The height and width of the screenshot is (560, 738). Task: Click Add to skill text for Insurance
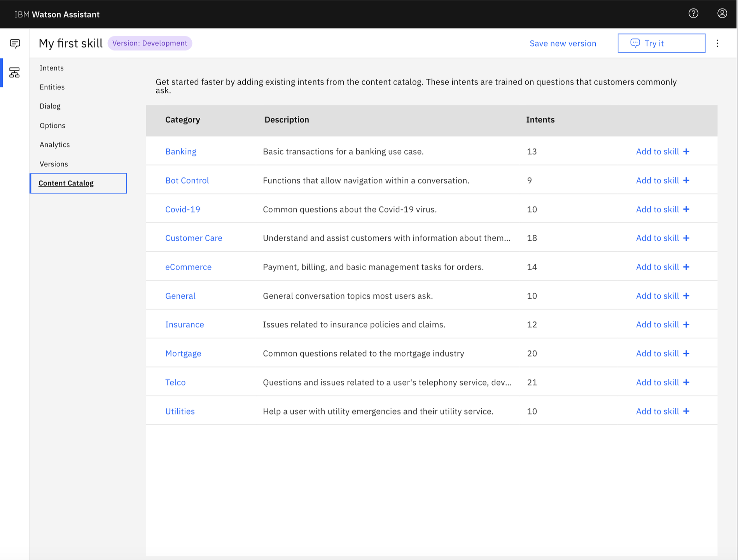tap(658, 325)
